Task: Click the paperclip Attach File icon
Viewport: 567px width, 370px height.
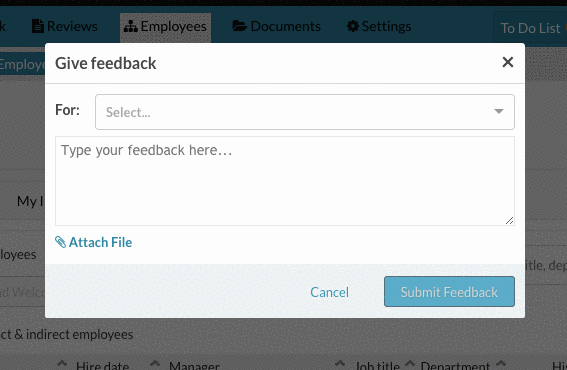Action: point(60,242)
